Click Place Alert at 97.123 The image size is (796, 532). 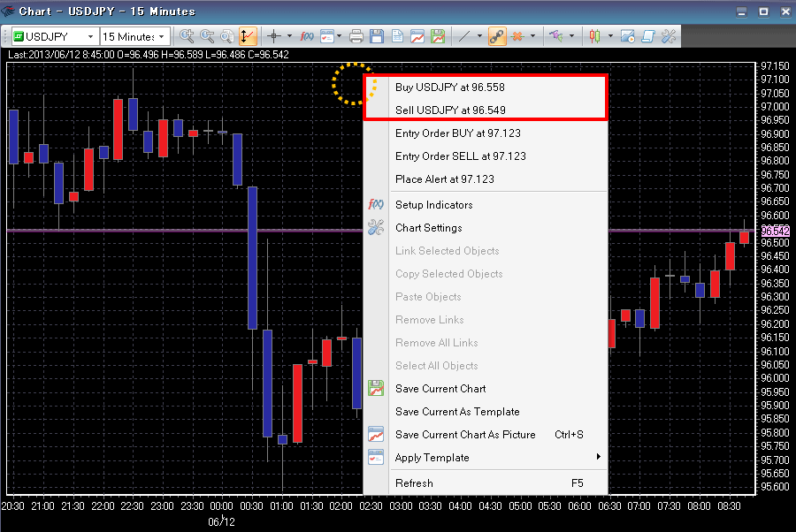[x=486, y=179]
